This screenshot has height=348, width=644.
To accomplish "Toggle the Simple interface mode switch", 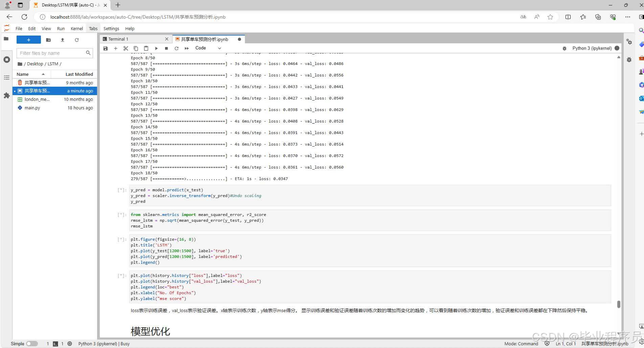I will [x=32, y=344].
